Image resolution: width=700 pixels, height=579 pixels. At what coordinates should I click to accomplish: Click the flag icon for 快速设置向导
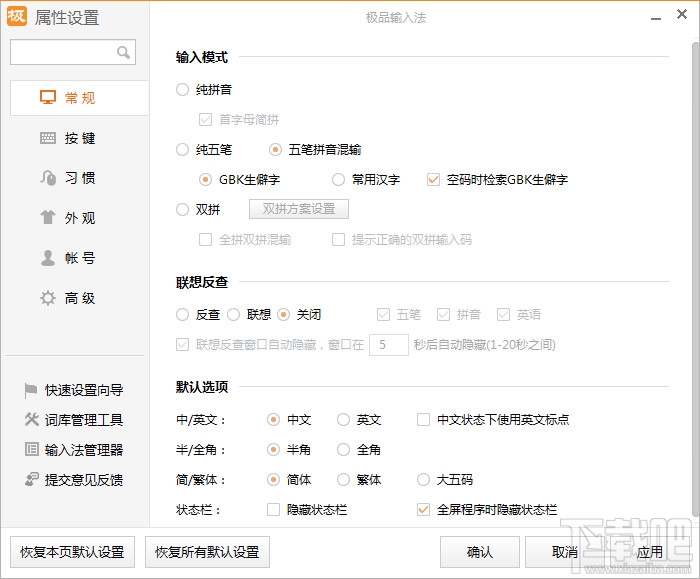[30, 390]
